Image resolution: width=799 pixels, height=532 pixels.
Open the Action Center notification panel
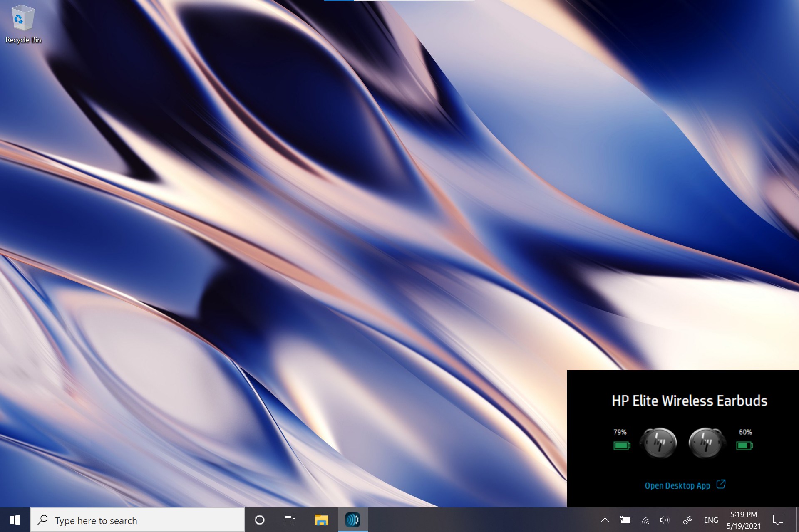coord(779,520)
